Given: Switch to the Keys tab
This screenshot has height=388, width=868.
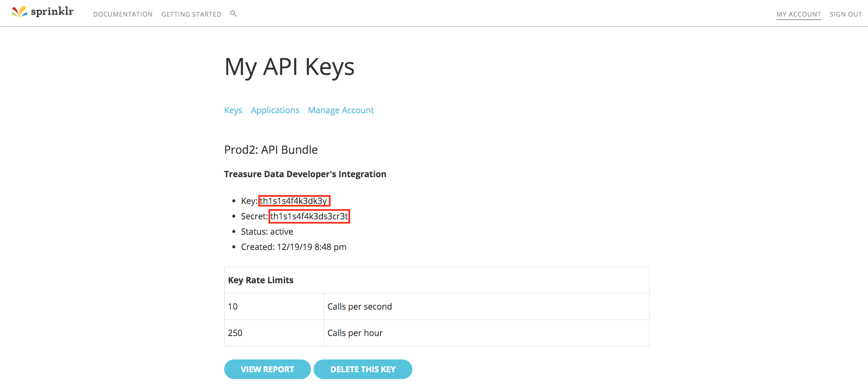Looking at the screenshot, I should pos(233,110).
